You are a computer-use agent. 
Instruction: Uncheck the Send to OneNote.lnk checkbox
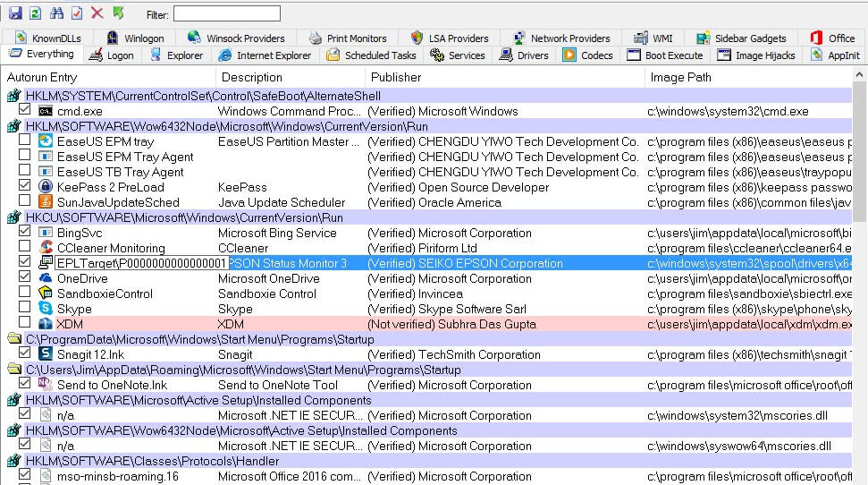coord(24,383)
